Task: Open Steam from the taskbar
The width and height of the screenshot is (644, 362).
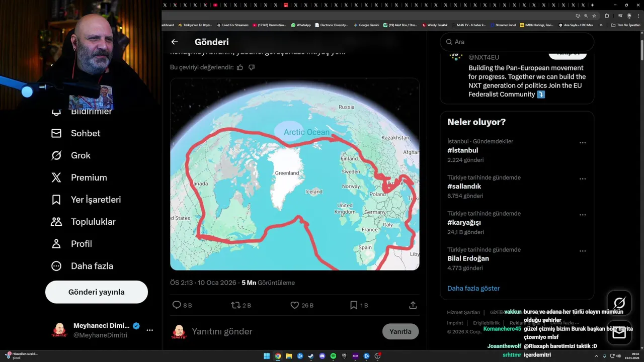Action: tap(311, 356)
